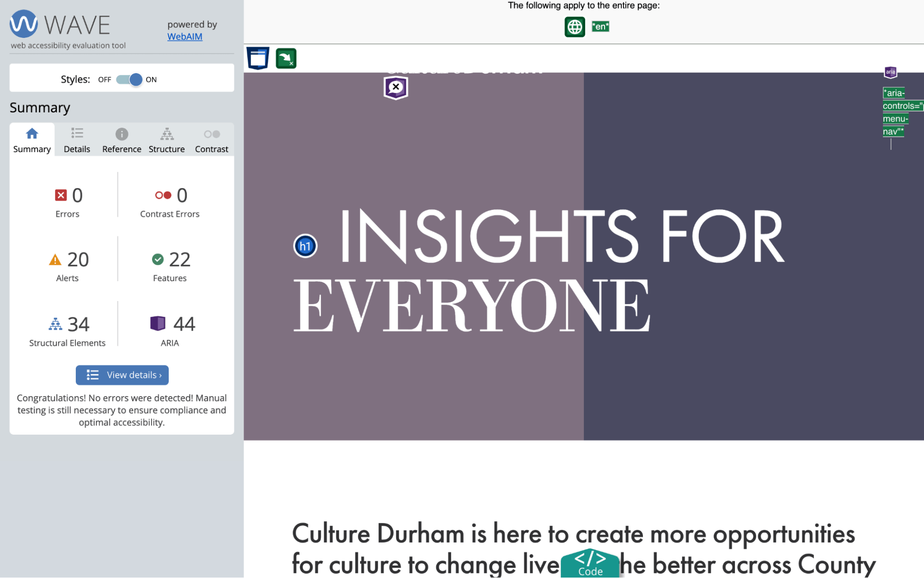924x578 pixels.
Task: Click the INSIGHTS FOR EVERYONE heading
Action: (538, 270)
